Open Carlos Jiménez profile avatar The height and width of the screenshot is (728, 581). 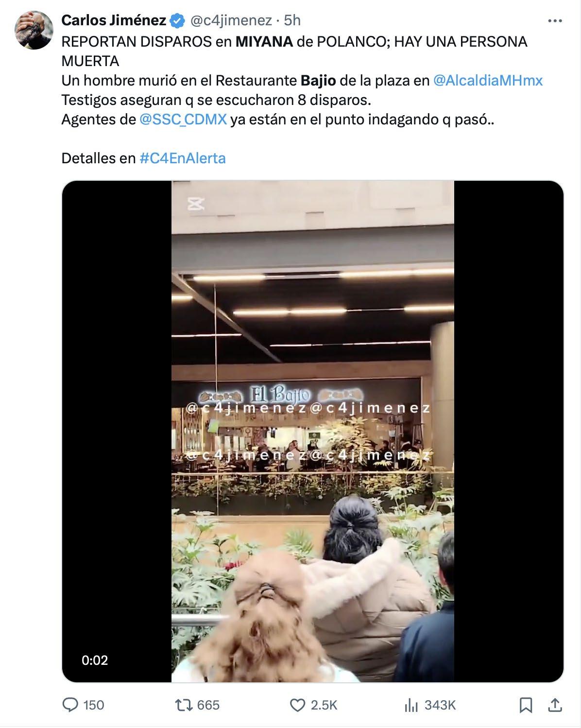tap(34, 30)
